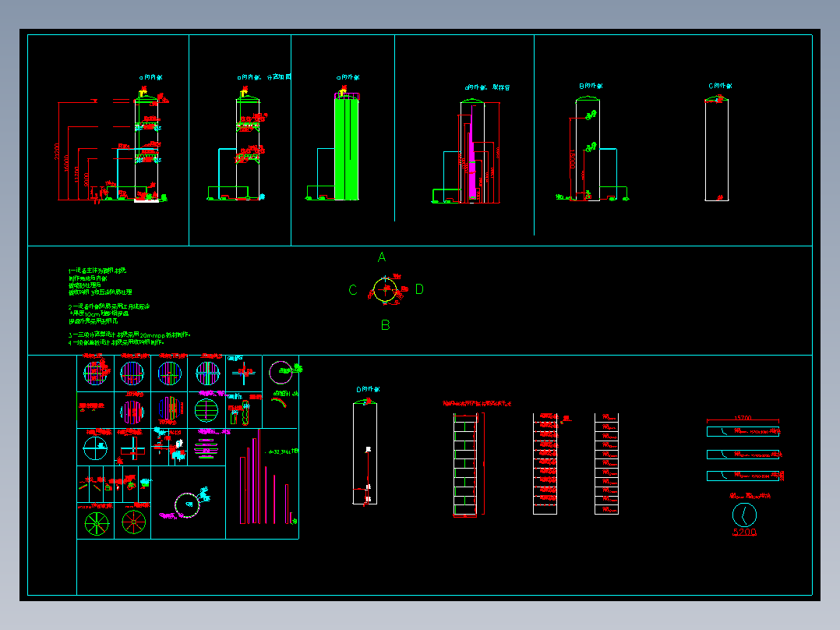The height and width of the screenshot is (630, 840).
Task: Select the B-direction exterior view title
Action: click(591, 86)
